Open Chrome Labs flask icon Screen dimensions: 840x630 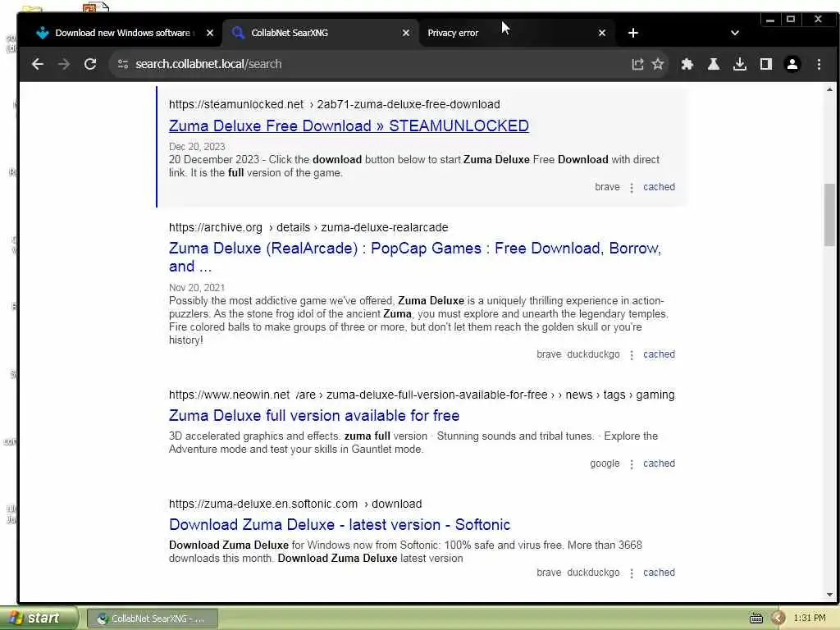coord(713,64)
